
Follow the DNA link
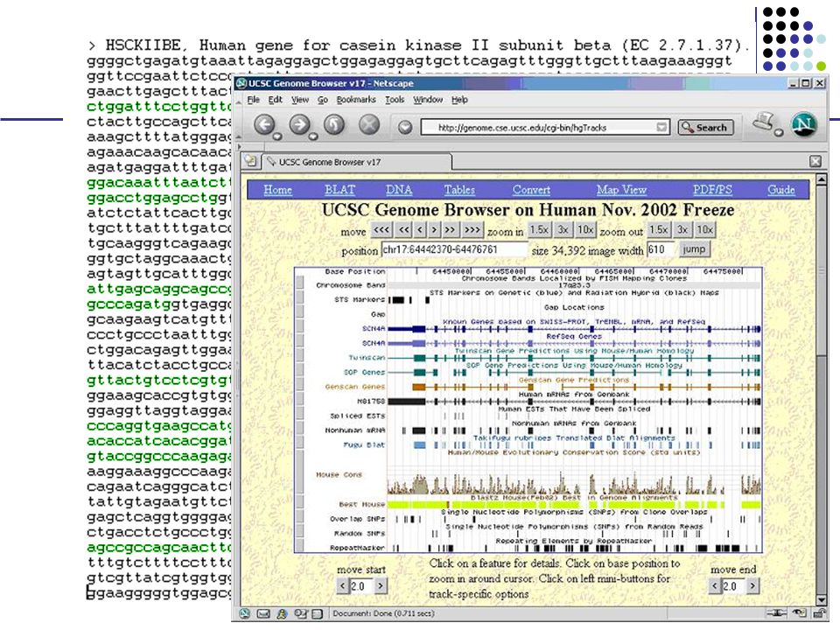click(399, 190)
